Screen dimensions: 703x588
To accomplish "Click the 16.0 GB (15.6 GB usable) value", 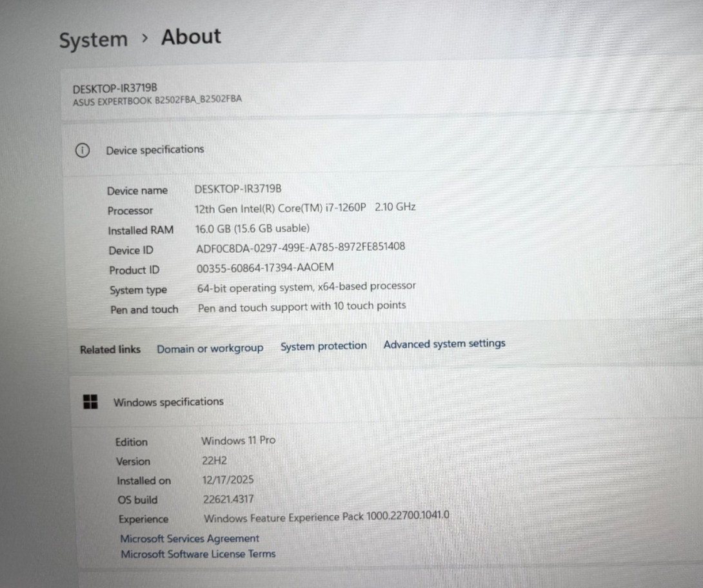I will (x=252, y=229).
